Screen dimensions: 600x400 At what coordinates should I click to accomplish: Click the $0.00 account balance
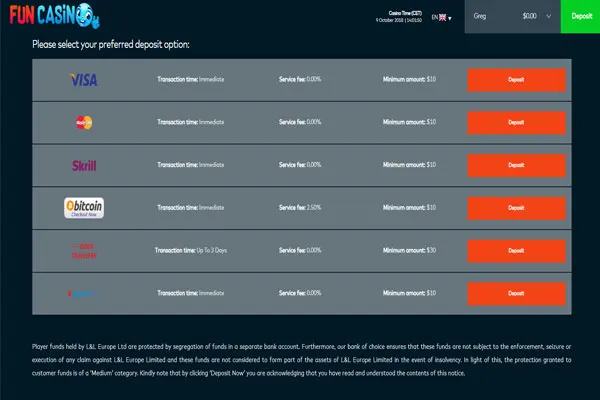530,17
